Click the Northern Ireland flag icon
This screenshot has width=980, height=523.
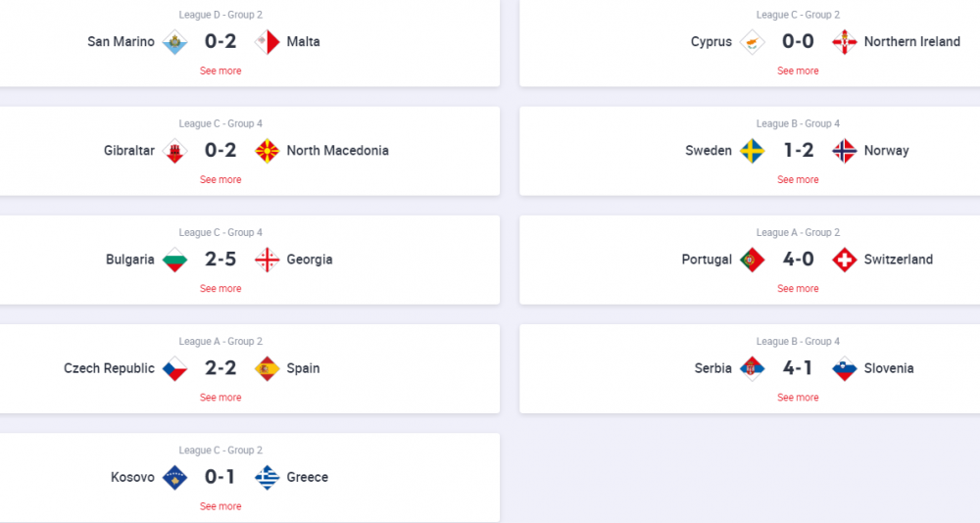click(x=845, y=42)
